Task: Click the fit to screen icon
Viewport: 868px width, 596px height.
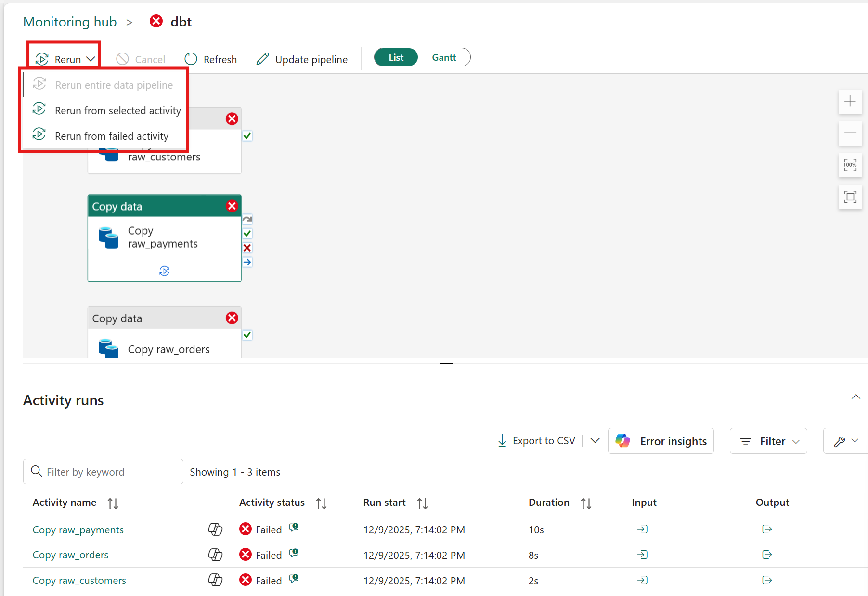Action: click(x=850, y=197)
